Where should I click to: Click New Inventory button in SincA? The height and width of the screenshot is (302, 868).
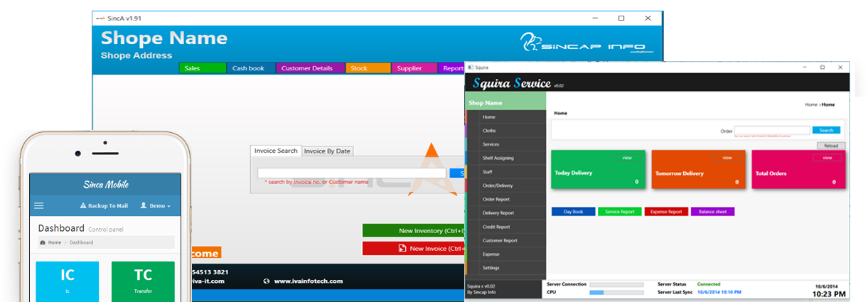coord(414,231)
